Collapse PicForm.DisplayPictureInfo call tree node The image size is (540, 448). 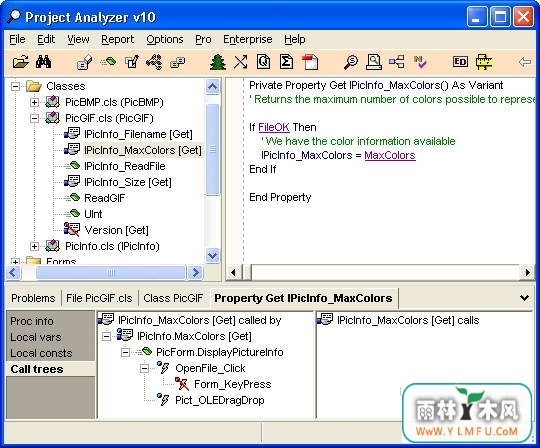tap(126, 352)
